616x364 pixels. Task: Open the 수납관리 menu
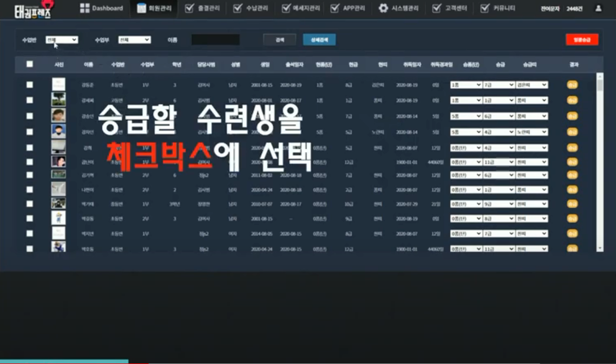click(x=253, y=8)
